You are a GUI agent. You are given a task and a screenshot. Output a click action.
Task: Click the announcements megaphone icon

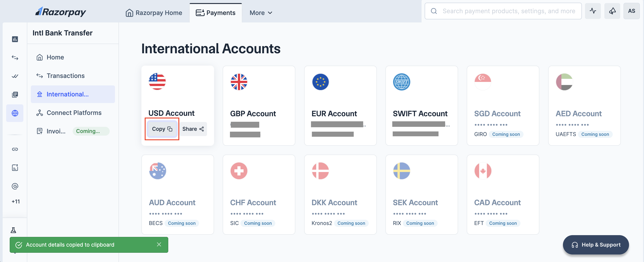click(612, 11)
